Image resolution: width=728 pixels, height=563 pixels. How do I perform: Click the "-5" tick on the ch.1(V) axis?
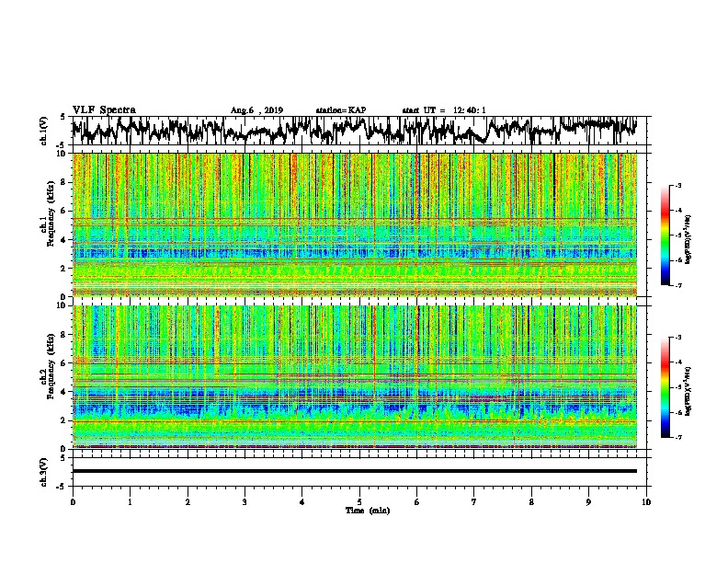[x=62, y=144]
